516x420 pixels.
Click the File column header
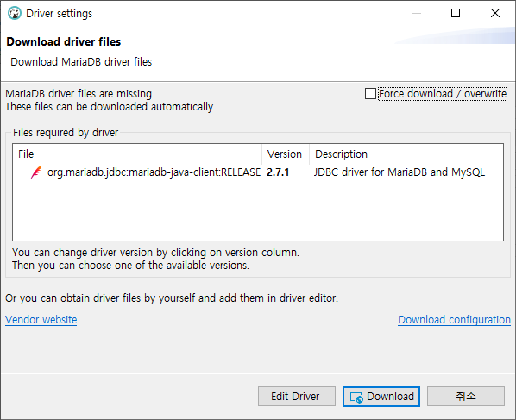coord(137,154)
